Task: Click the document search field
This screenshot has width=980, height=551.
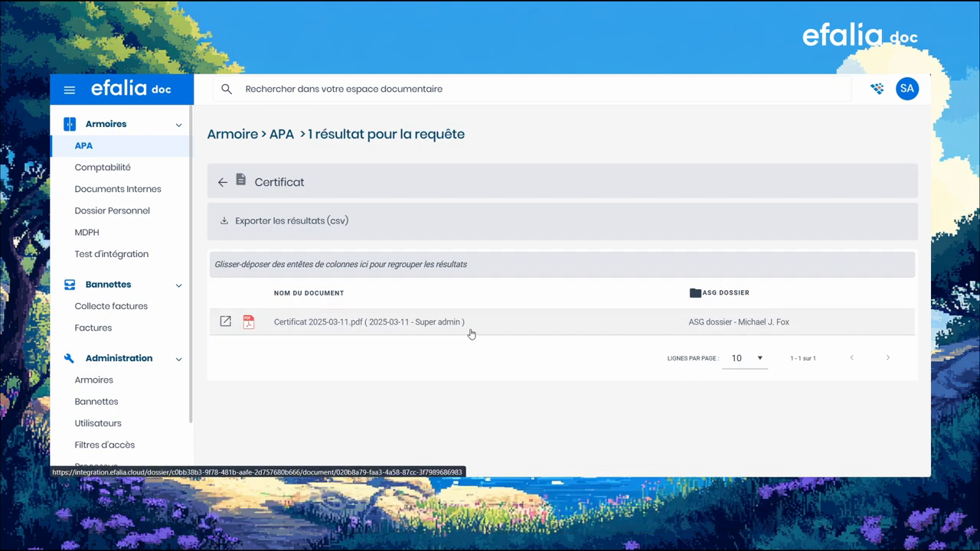Action: (x=532, y=89)
